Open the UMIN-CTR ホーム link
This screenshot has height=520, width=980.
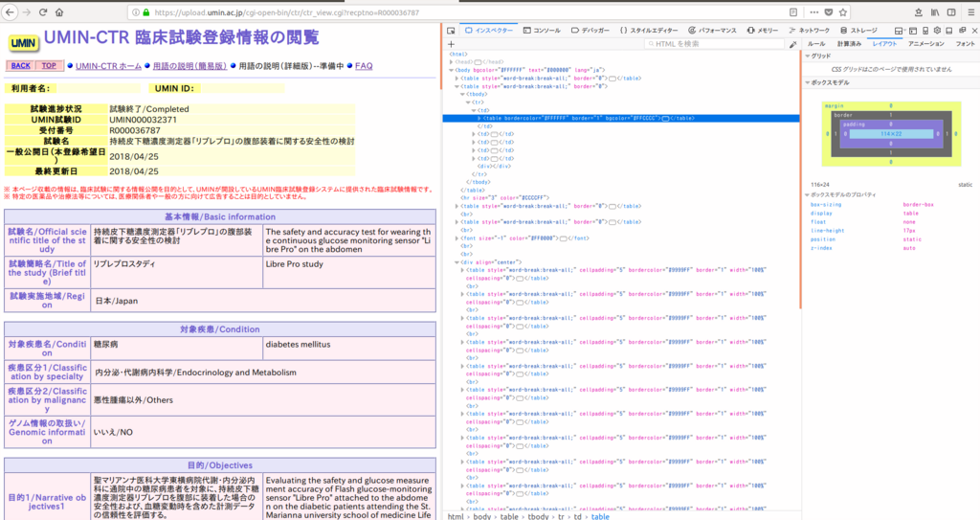[x=108, y=66]
